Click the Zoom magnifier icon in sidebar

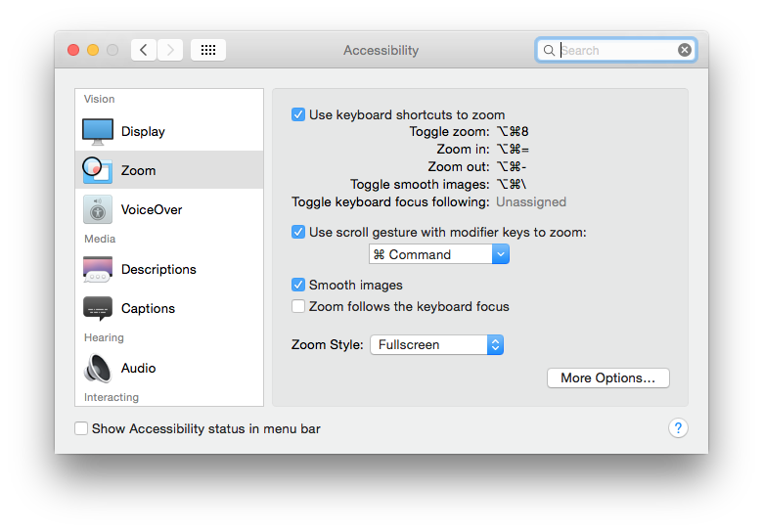[97, 170]
